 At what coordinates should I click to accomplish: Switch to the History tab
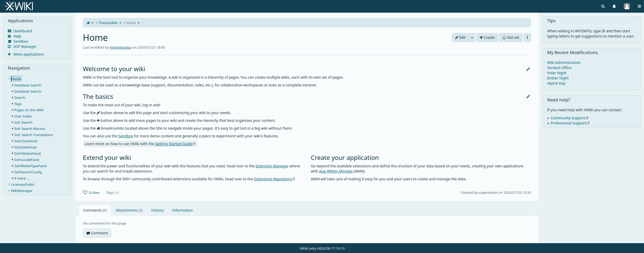pos(157,210)
